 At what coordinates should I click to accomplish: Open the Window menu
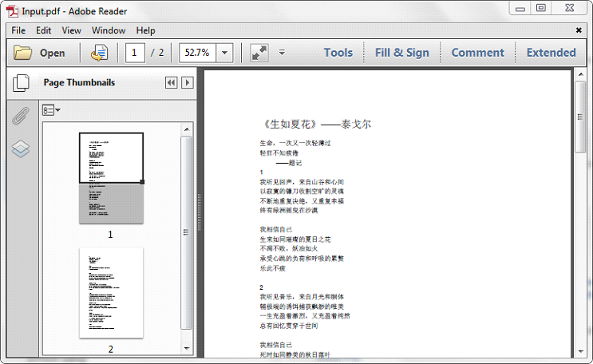[109, 30]
